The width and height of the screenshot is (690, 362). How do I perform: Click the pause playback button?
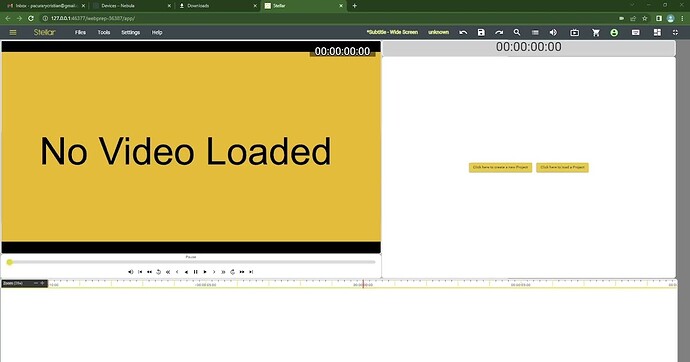point(195,272)
